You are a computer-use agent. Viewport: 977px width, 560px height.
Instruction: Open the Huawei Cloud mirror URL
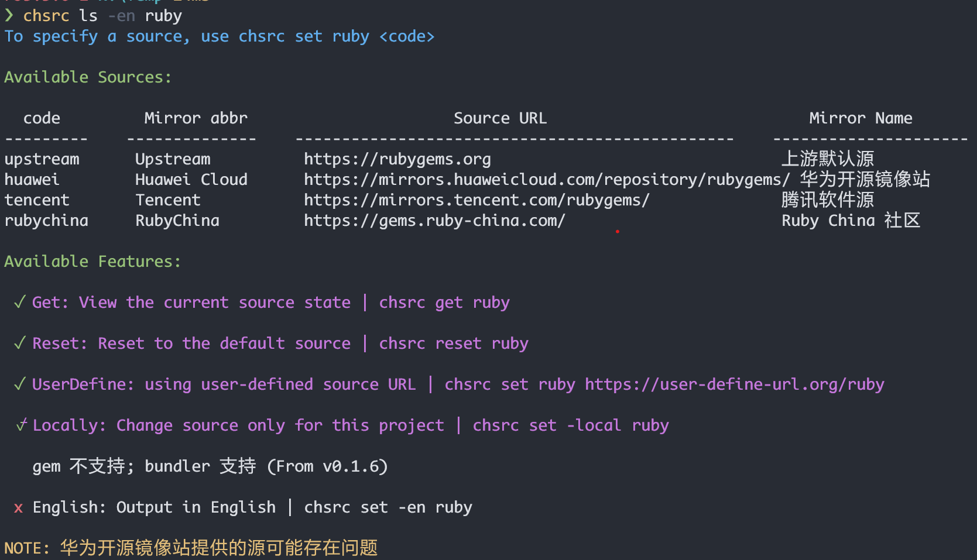(546, 180)
